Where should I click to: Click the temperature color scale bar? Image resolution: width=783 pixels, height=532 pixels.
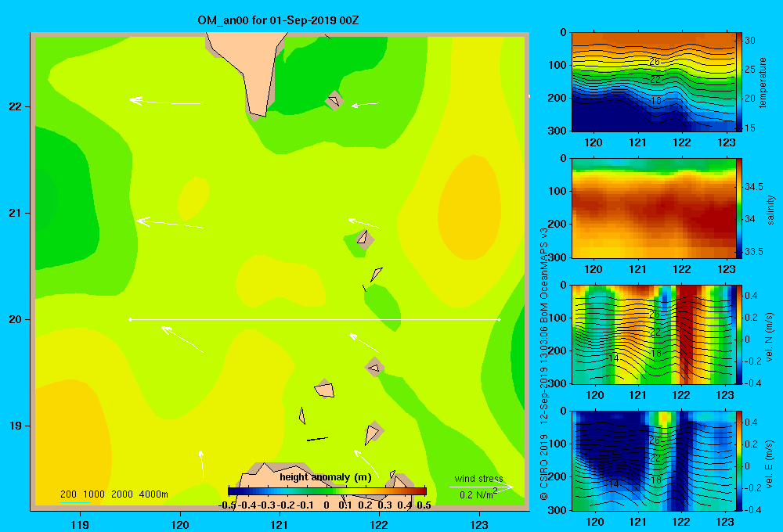point(739,82)
